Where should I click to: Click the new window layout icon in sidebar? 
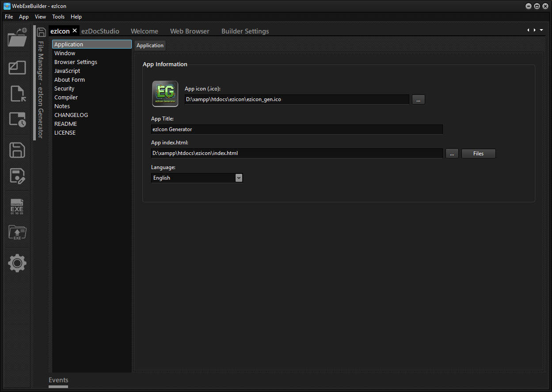click(17, 68)
